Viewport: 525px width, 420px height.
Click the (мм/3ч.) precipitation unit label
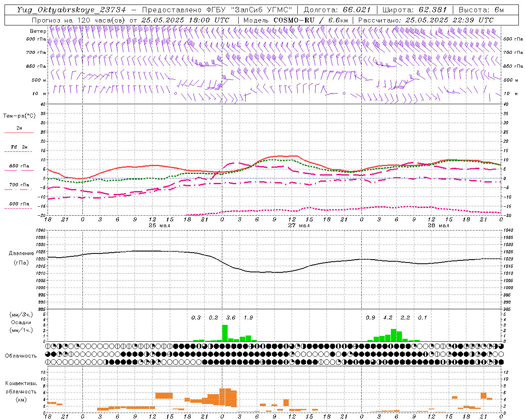click(x=21, y=315)
